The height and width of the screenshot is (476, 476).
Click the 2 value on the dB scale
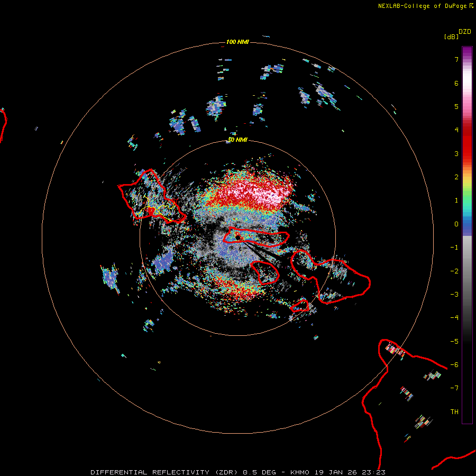coord(456,177)
